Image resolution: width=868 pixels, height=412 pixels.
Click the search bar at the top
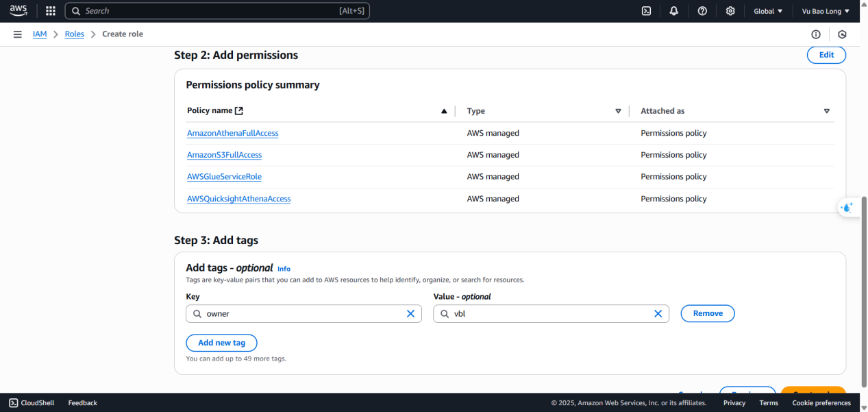coord(217,11)
